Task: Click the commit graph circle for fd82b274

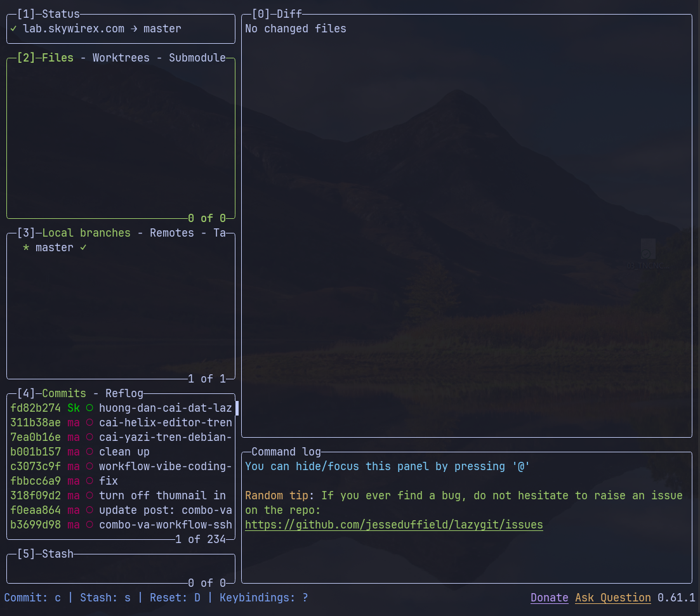Action: tap(89, 408)
